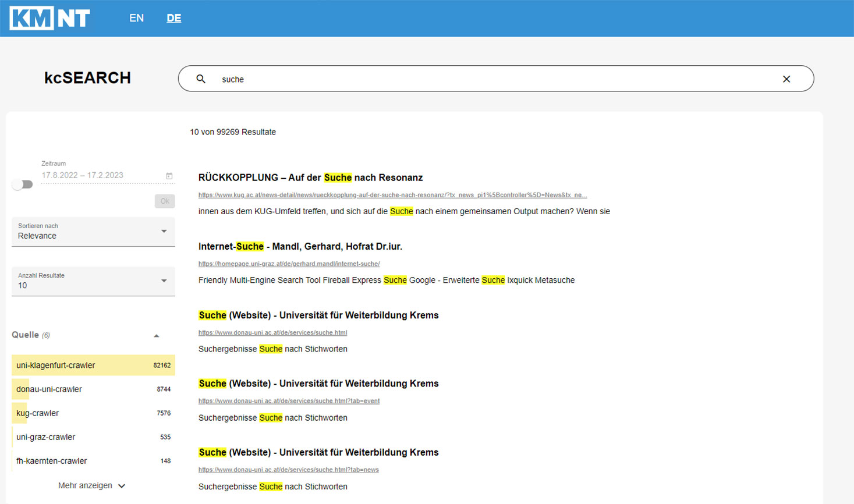Open the kug.ac.at news-detail URL
854x504 pixels.
click(x=392, y=195)
